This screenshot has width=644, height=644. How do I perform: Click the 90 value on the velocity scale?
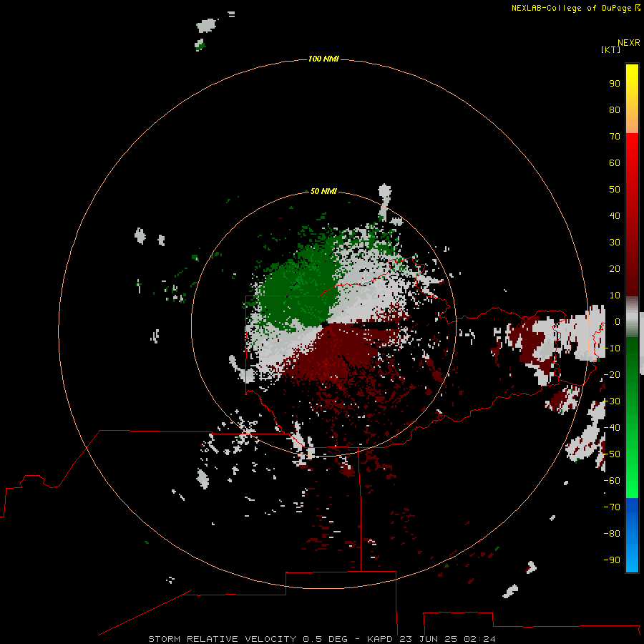pos(615,84)
